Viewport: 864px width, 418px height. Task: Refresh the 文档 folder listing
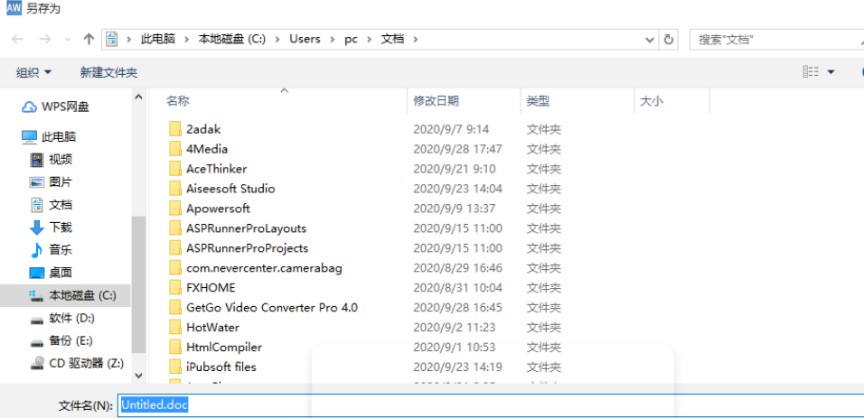668,39
